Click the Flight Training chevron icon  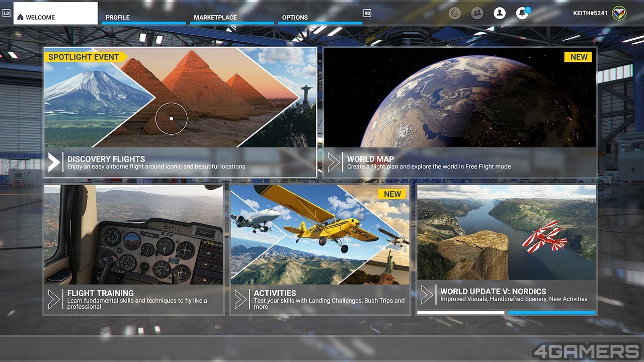(54, 299)
